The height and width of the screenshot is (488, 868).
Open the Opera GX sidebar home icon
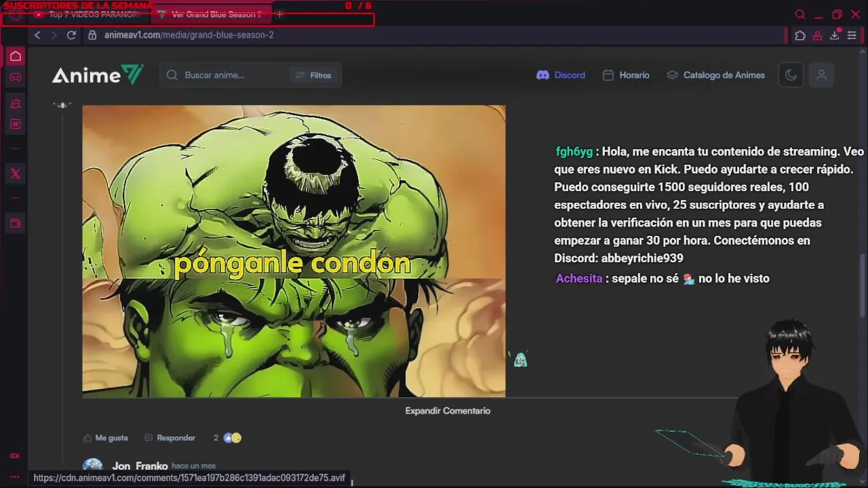click(x=16, y=56)
